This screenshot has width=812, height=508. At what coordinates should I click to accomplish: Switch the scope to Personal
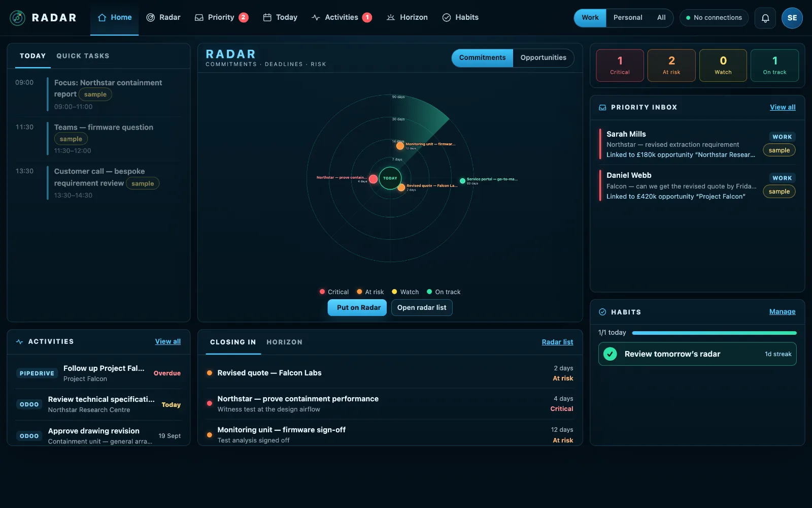(628, 18)
